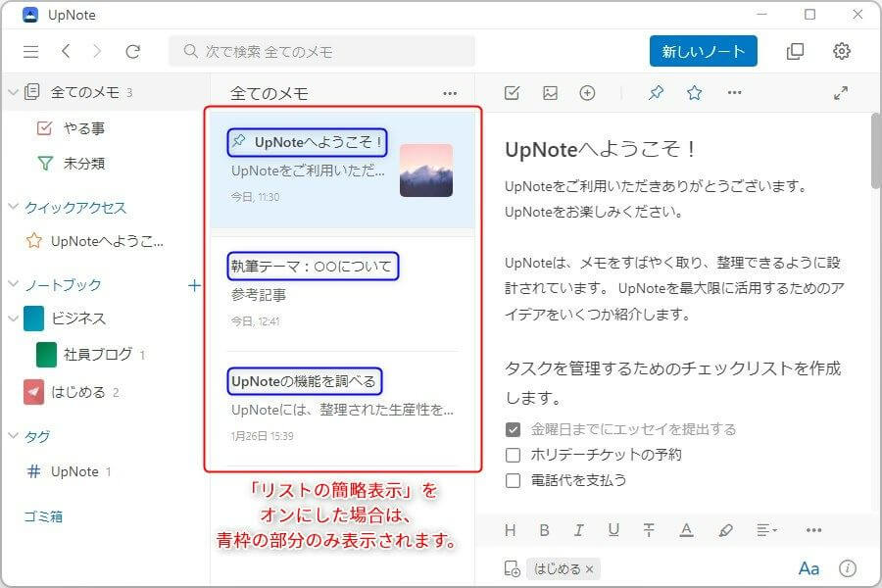
Task: Collapse the ノートブック section
Action: [14, 284]
